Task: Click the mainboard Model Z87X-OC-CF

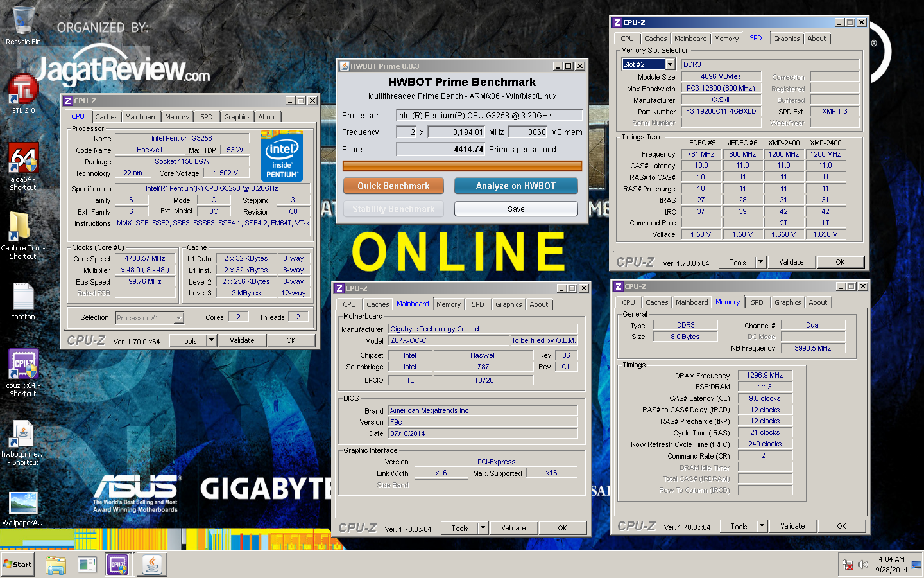Action: (449, 340)
